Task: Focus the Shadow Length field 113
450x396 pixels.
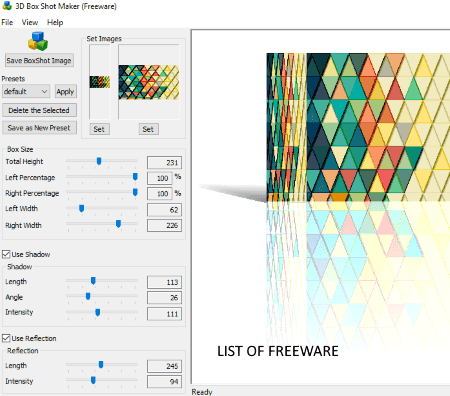Action: pyautogui.click(x=164, y=282)
